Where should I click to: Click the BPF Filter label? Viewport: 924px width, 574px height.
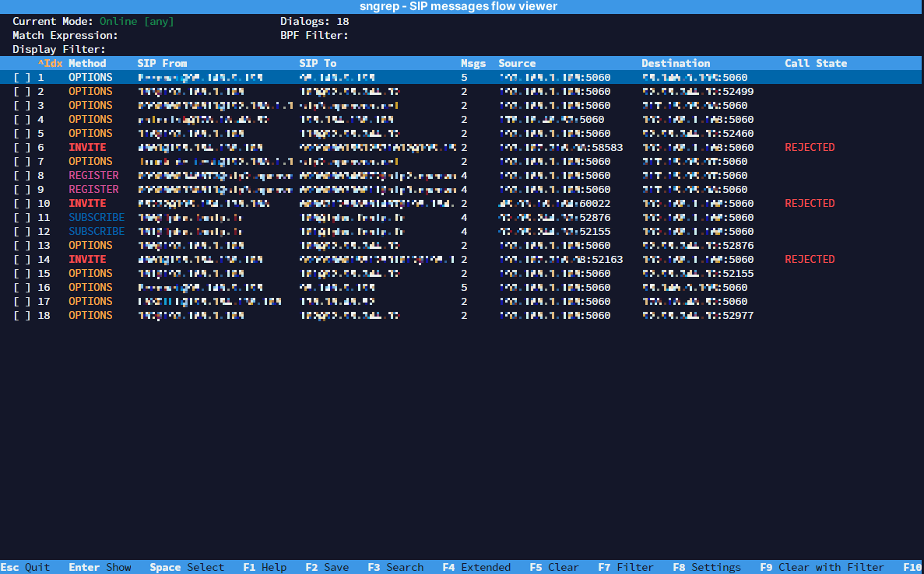(x=314, y=36)
